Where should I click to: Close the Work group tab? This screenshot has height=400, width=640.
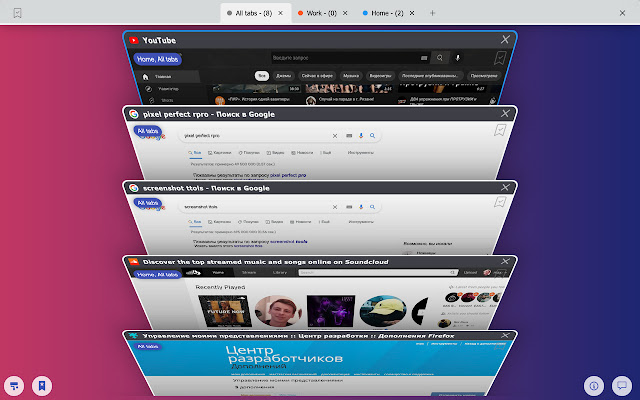pyautogui.click(x=345, y=13)
